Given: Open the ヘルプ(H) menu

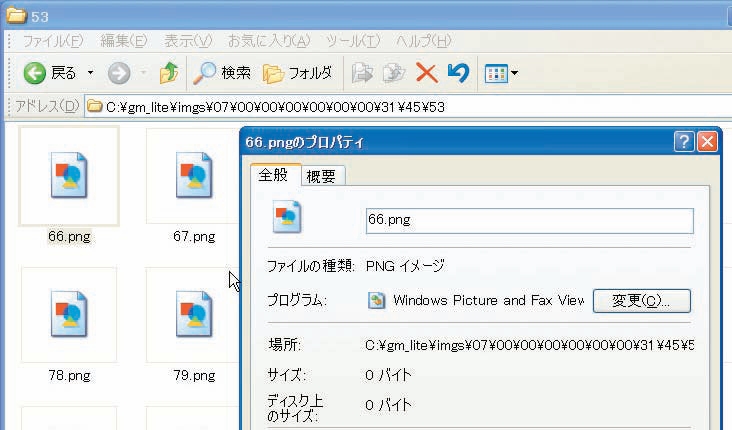Looking at the screenshot, I should 423,41.
